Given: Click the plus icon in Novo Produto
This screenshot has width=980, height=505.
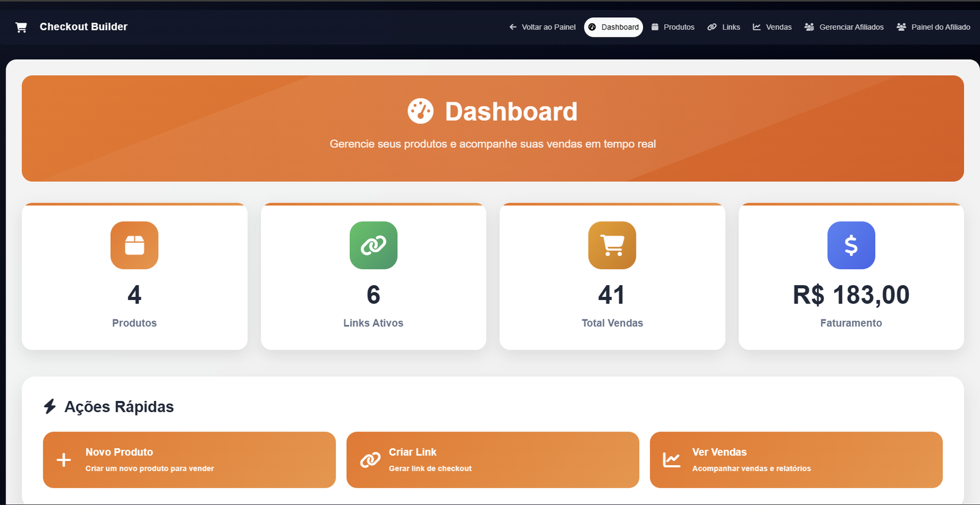Looking at the screenshot, I should click(64, 460).
